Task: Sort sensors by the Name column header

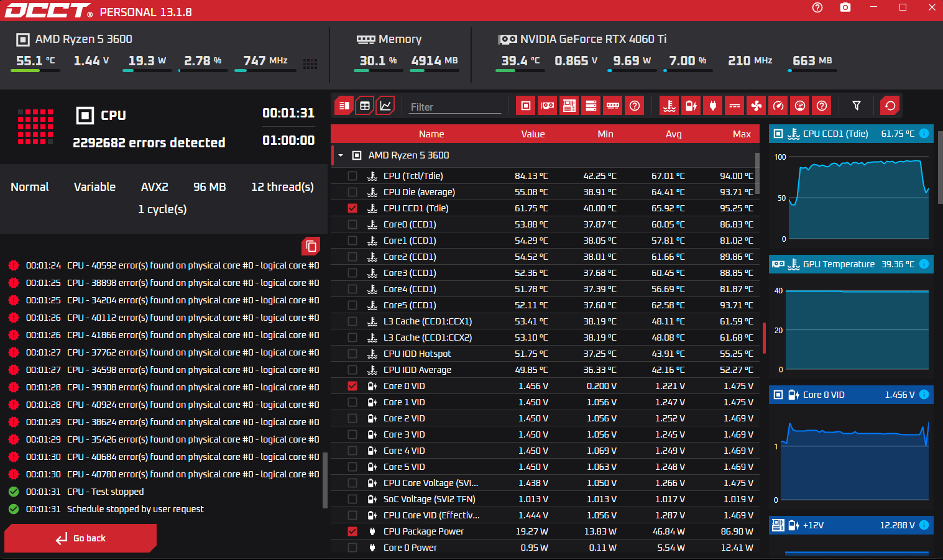Action: (431, 134)
